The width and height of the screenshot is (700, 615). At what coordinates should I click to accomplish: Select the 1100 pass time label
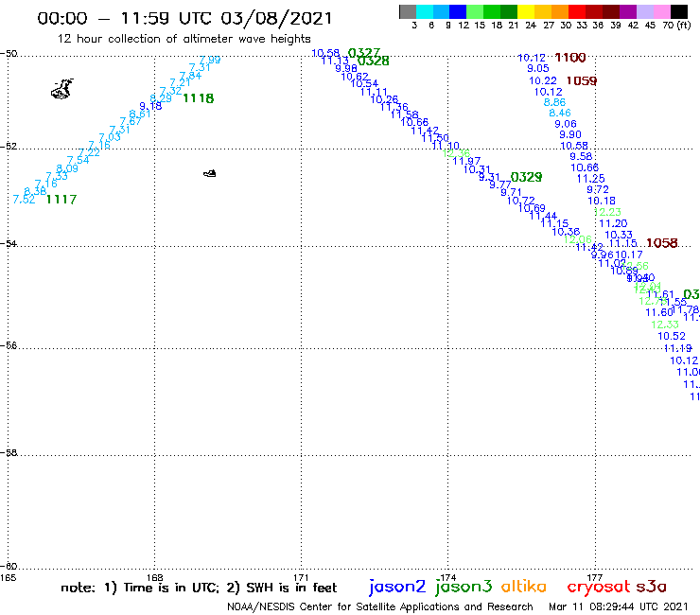pyautogui.click(x=570, y=58)
